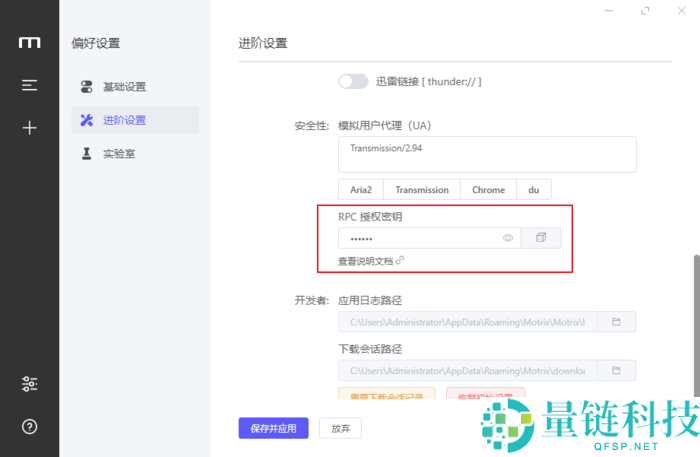This screenshot has width=700, height=457.
Task: Toggle the 迅雷链接 thunder:// switch
Action: point(353,81)
